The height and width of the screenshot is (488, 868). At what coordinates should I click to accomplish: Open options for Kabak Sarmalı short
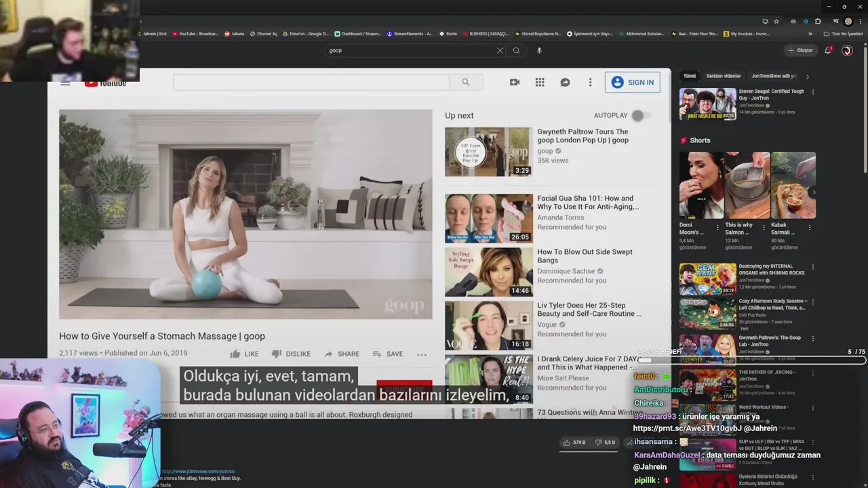(x=810, y=228)
